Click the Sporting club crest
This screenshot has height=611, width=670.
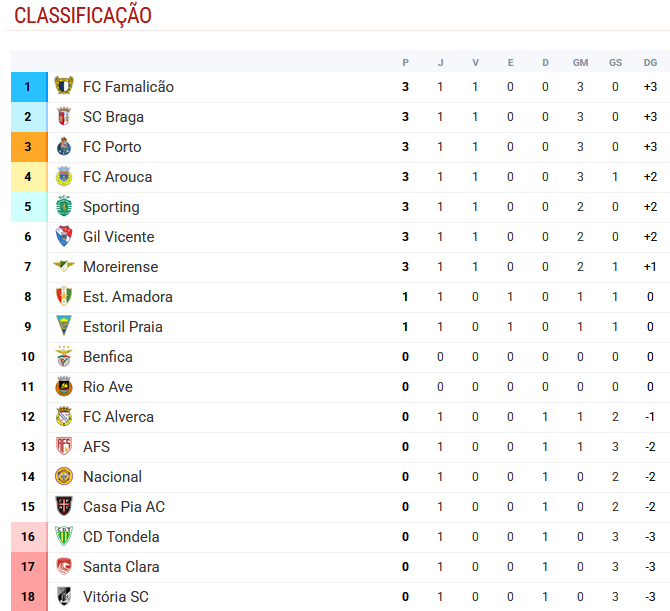64,206
